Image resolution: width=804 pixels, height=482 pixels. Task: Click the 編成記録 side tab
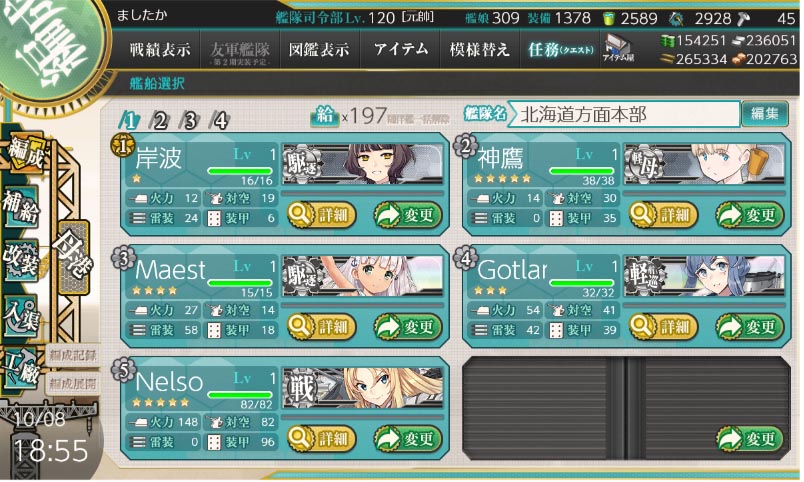coord(72,355)
